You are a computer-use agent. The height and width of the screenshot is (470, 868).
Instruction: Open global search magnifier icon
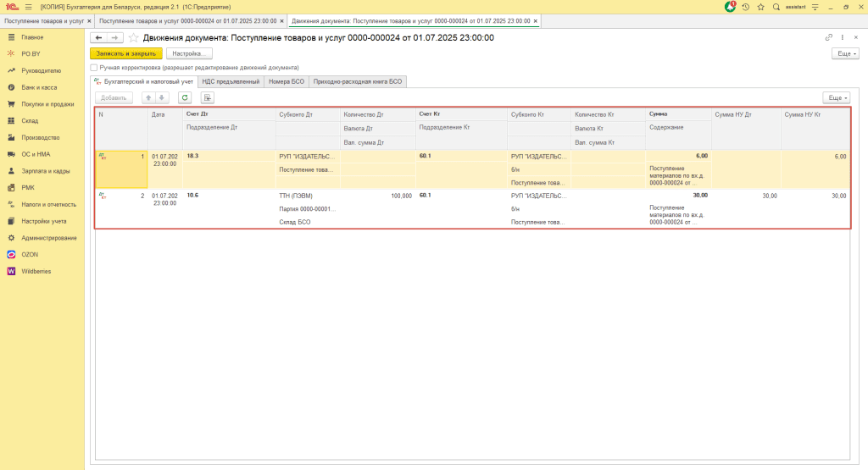coord(776,7)
